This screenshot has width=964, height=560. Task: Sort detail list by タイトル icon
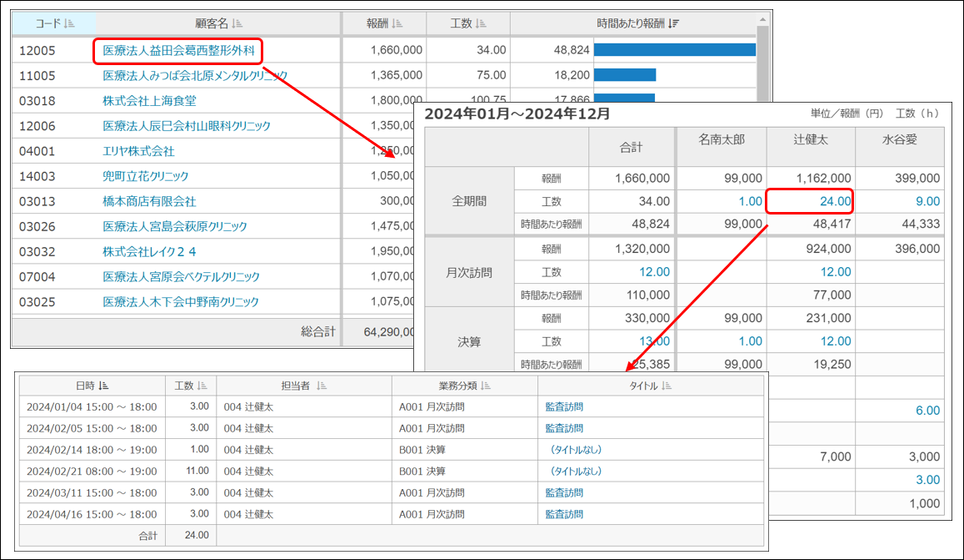pyautogui.click(x=667, y=385)
